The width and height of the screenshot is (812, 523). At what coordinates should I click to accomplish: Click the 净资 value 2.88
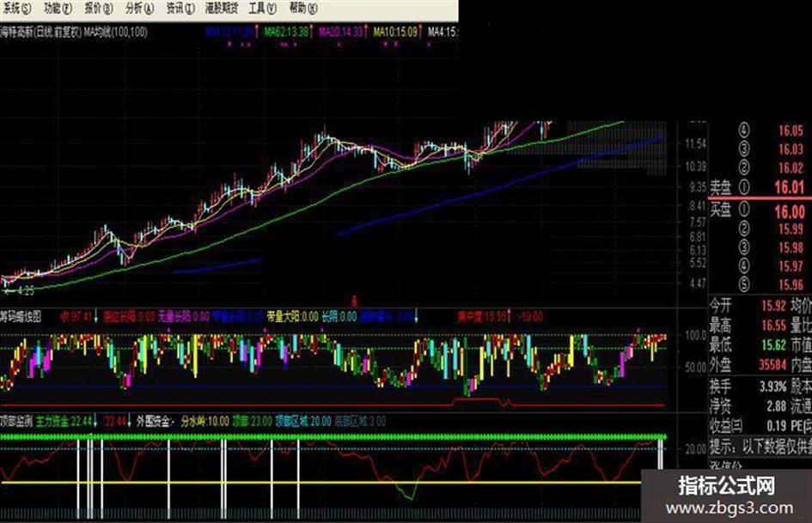click(776, 406)
